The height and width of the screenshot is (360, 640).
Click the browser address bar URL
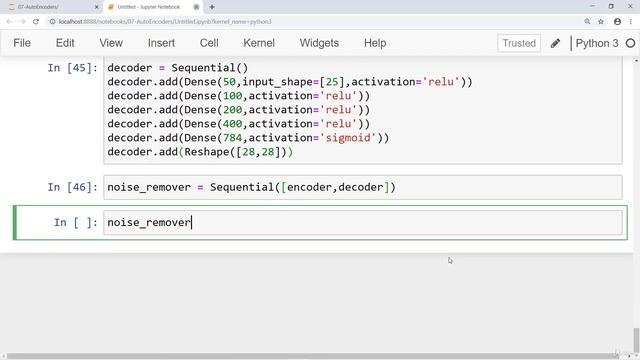click(165, 22)
